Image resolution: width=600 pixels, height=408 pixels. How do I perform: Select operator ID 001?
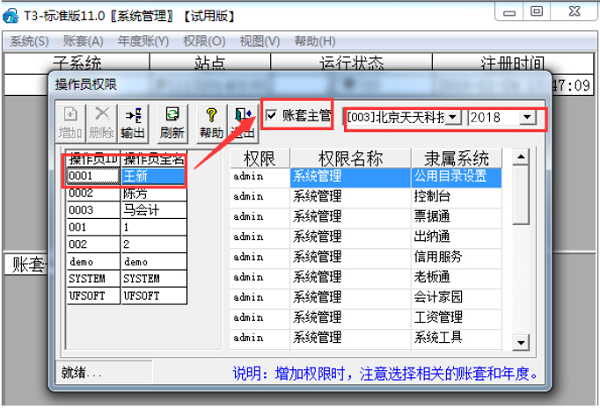pyautogui.click(x=93, y=227)
